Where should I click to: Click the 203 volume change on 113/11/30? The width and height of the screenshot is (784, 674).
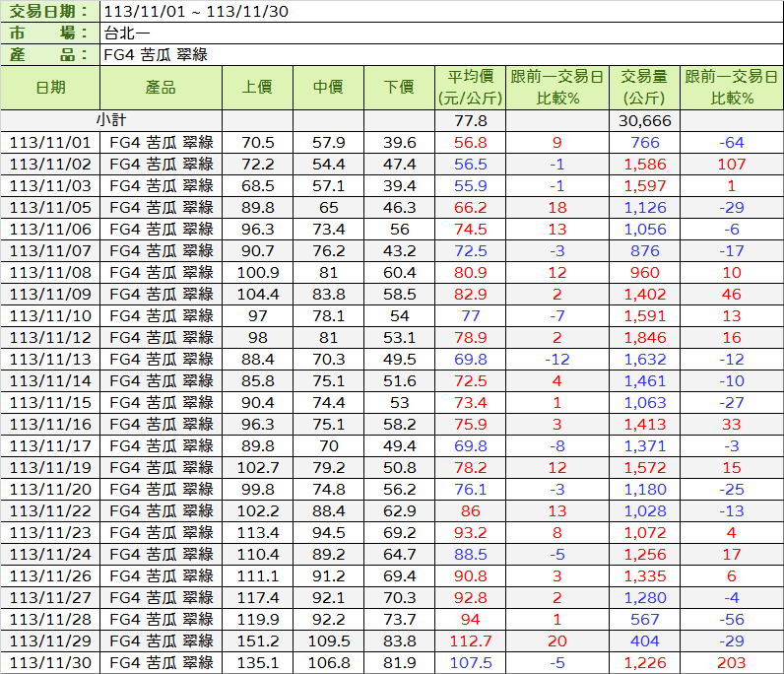pyautogui.click(x=731, y=662)
